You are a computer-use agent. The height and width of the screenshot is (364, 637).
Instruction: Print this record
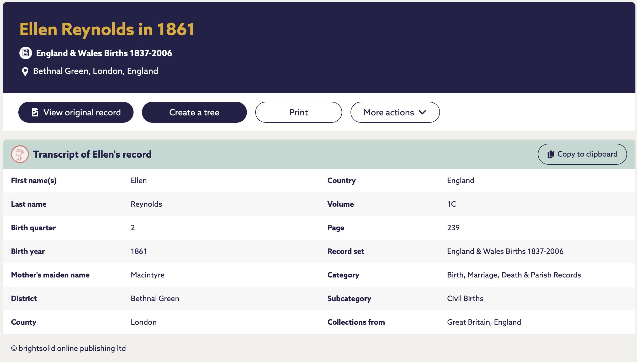coord(299,112)
